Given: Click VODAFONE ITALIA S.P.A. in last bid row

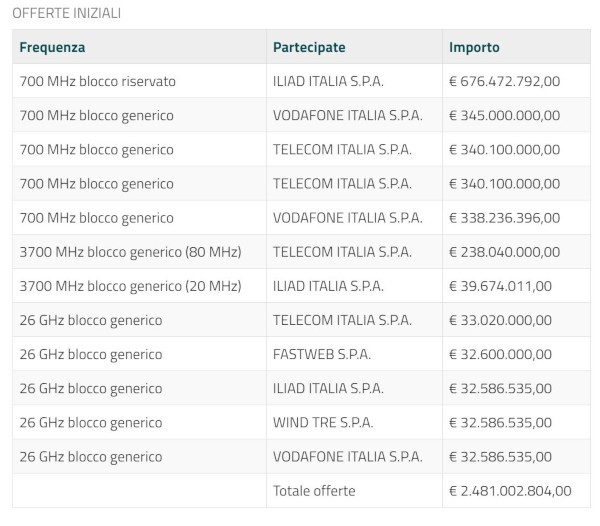Looking at the screenshot, I should click(x=347, y=457).
